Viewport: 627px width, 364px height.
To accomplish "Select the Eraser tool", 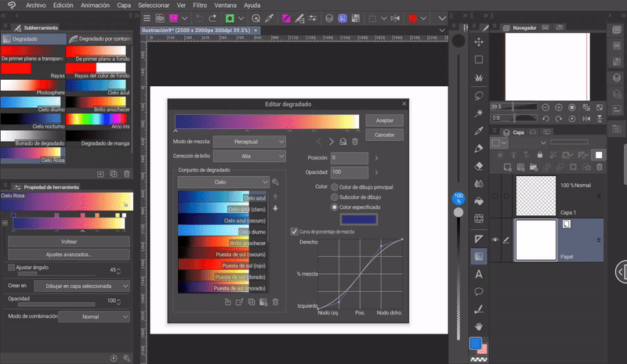I will (x=478, y=165).
